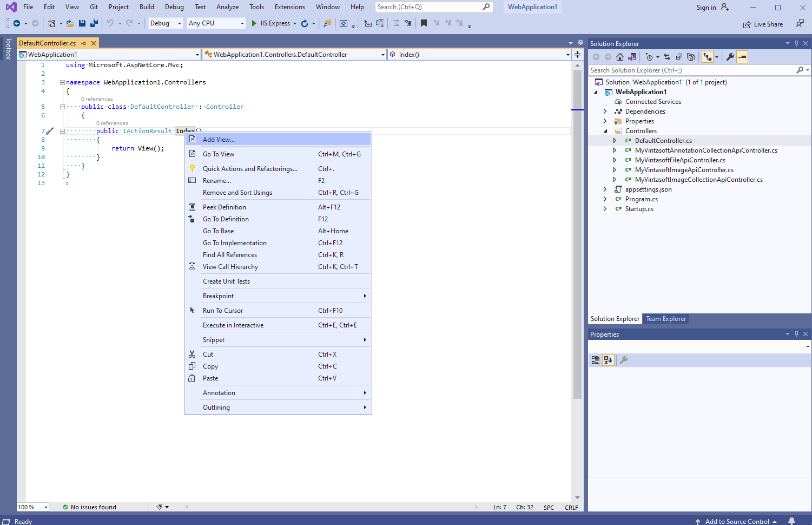This screenshot has width=812, height=525.
Task: Toggle Alphabetical sort in Properties panel
Action: [x=608, y=360]
